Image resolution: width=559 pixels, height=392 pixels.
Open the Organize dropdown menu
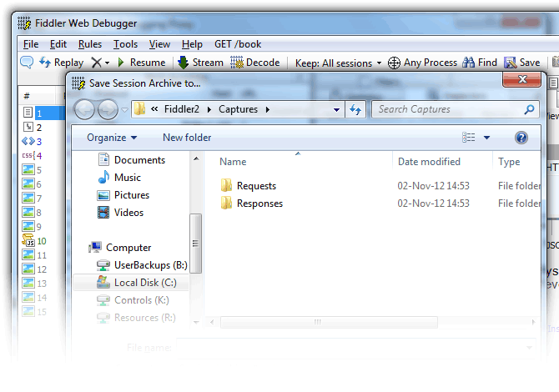tap(112, 138)
